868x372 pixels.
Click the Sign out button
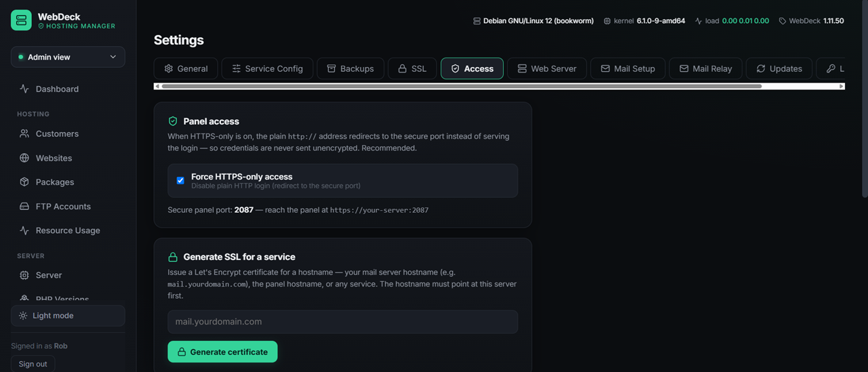(33, 364)
